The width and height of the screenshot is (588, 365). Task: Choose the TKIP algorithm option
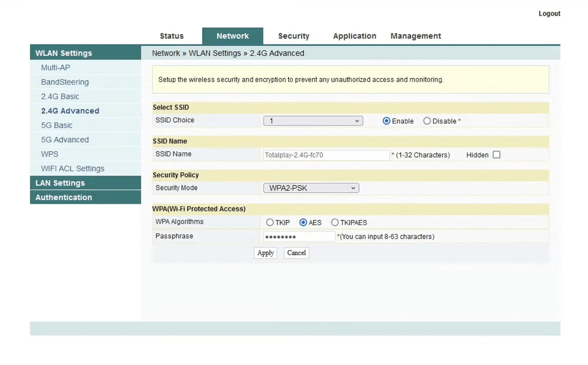click(x=270, y=222)
